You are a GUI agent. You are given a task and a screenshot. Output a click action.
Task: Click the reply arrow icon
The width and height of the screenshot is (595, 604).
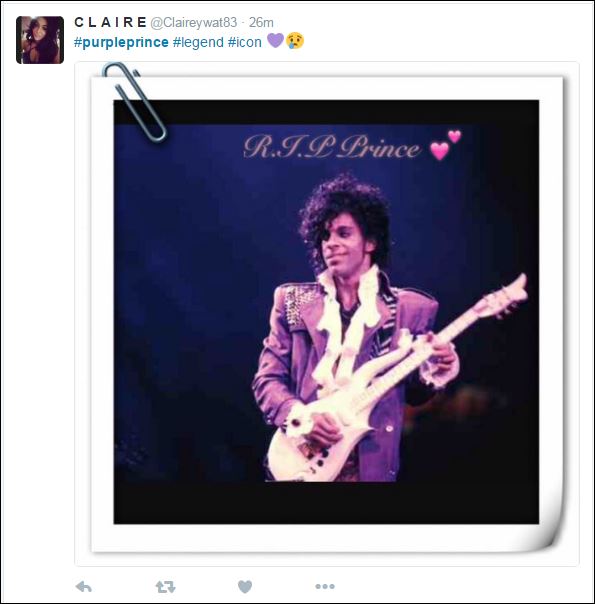[x=84, y=587]
